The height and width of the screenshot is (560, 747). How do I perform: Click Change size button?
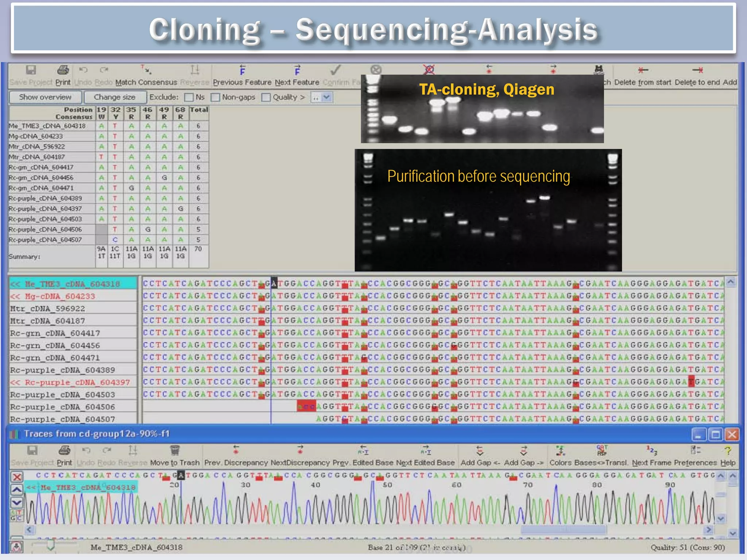tap(115, 97)
